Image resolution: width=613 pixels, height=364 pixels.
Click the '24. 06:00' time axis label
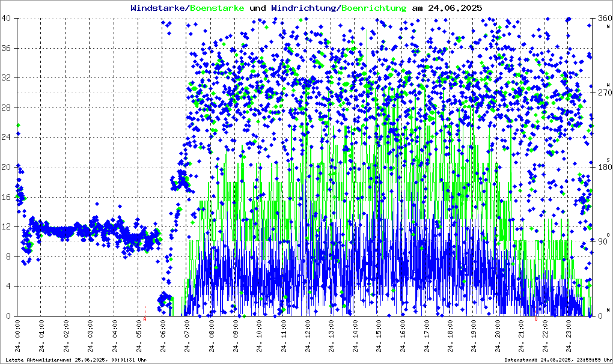coord(162,336)
